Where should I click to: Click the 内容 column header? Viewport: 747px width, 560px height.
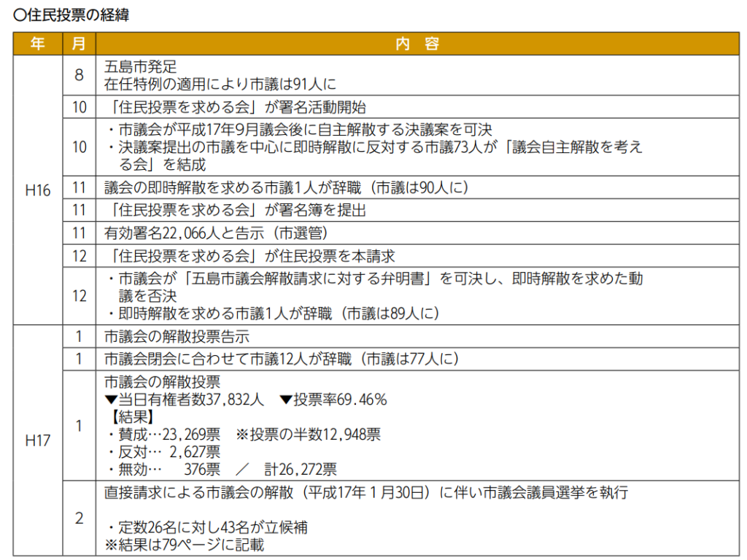point(417,44)
